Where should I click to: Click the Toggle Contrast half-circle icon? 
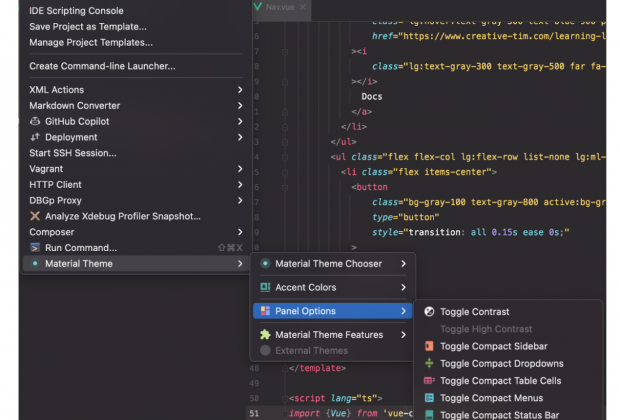click(x=429, y=312)
